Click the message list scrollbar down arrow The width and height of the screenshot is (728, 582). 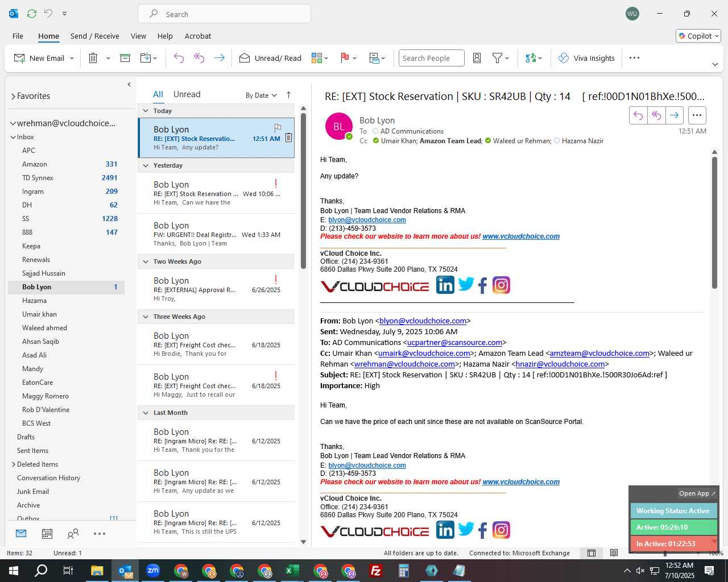(303, 542)
